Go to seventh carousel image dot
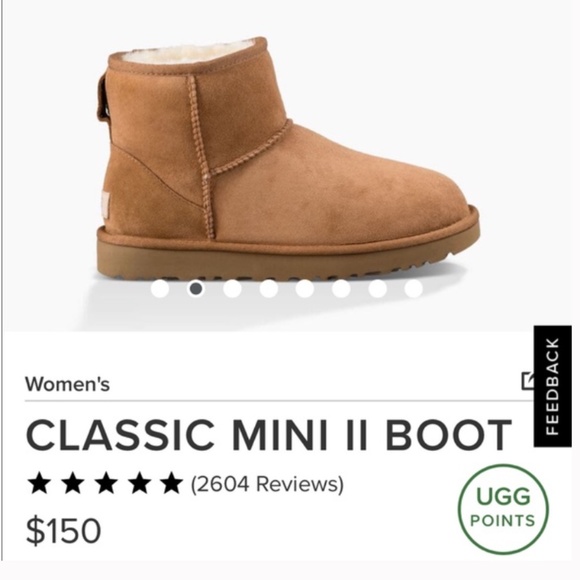The width and height of the screenshot is (580, 580). click(377, 289)
